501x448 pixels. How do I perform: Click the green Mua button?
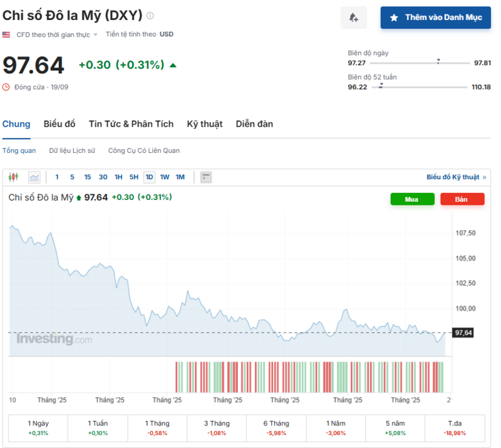pos(412,199)
